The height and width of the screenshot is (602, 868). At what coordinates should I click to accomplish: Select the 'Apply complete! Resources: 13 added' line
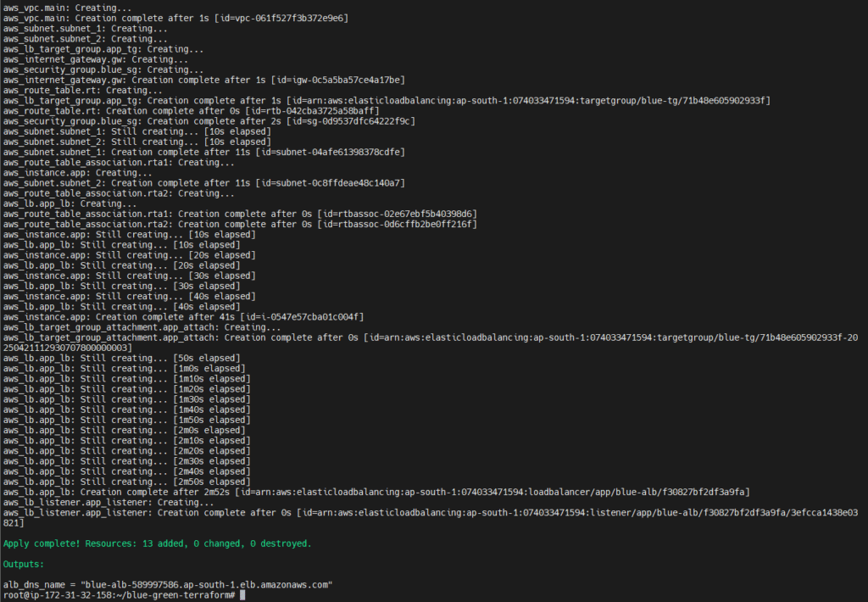coord(157,543)
